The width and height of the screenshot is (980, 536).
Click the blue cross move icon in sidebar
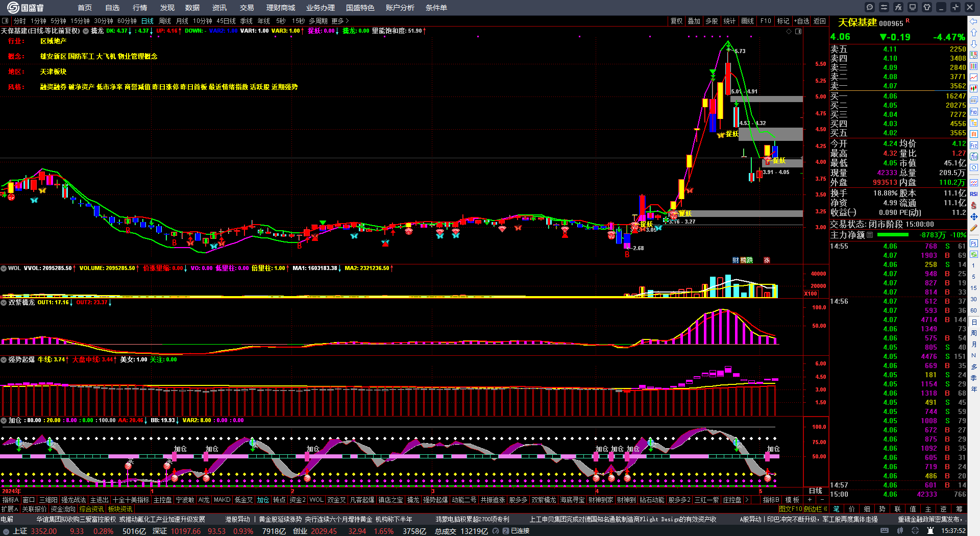tap(974, 216)
